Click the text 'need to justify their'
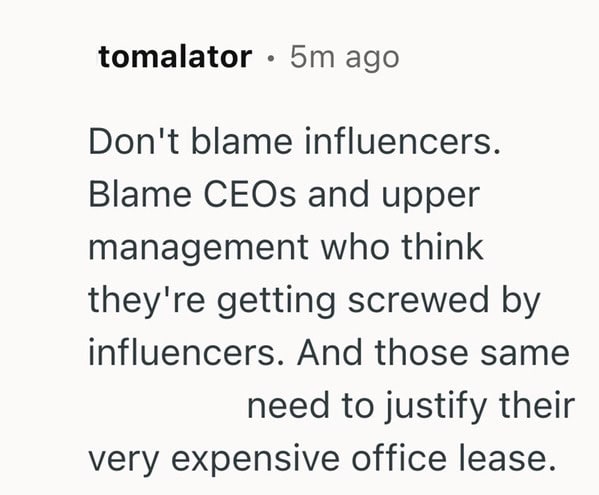The width and height of the screenshot is (599, 495). 411,407
